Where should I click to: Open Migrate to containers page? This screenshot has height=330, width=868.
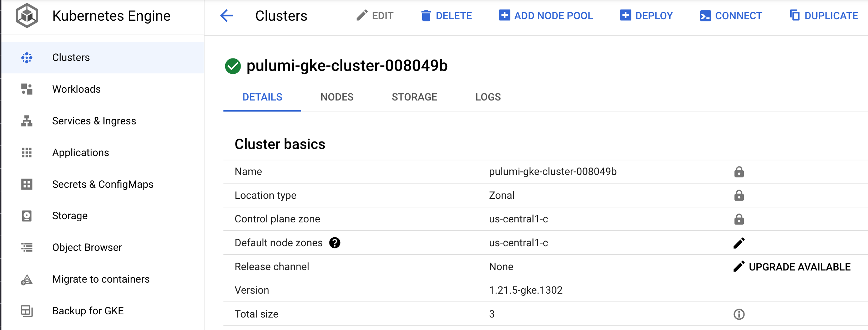coord(103,279)
